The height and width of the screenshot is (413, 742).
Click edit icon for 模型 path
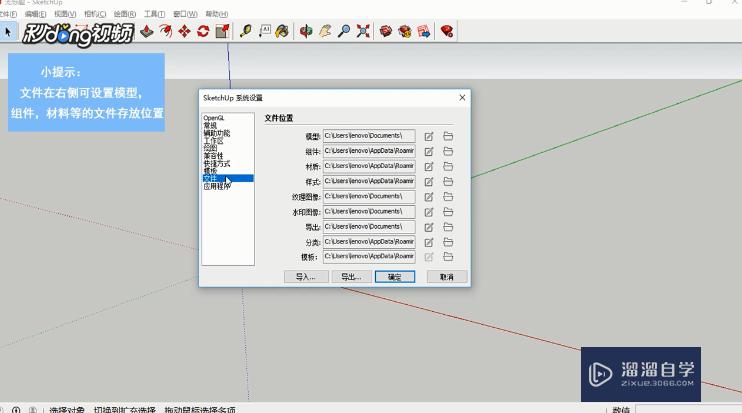click(429, 136)
